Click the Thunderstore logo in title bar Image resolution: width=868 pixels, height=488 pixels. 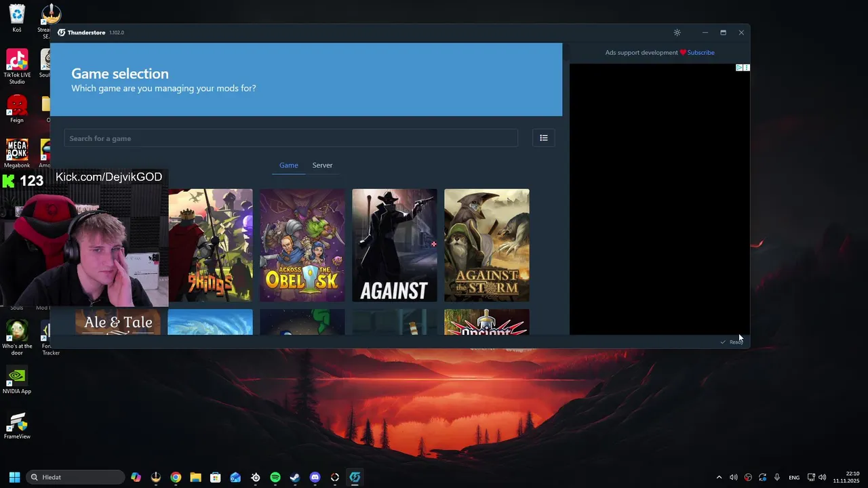[x=61, y=33]
